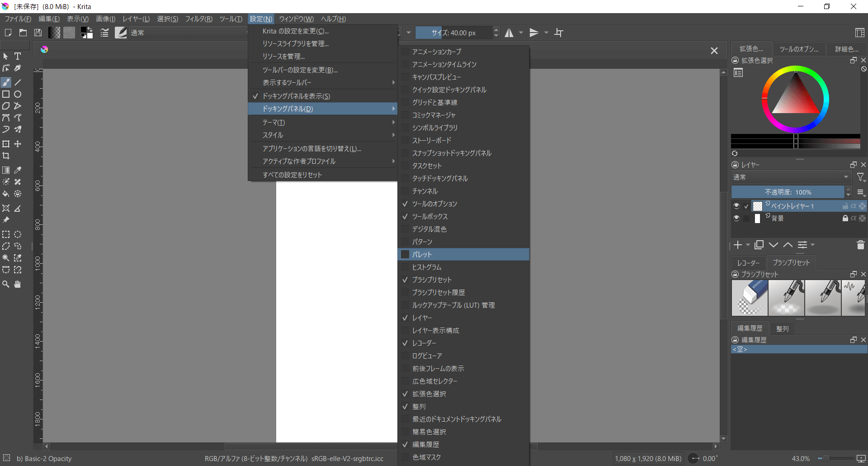Select the Freehand Brush tool
The image size is (868, 466).
coord(6,82)
